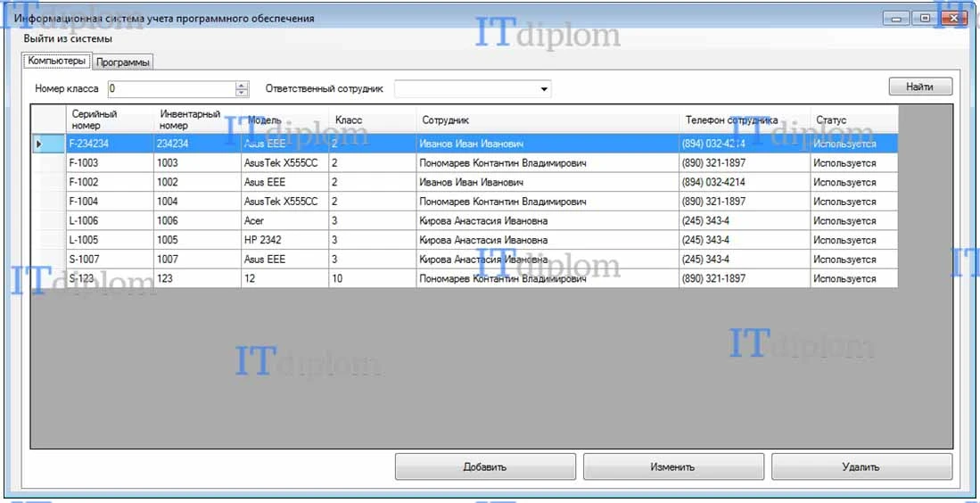The height and width of the screenshot is (503, 980).
Task: Sort by the Сотрудник column header
Action: pyautogui.click(x=548, y=120)
